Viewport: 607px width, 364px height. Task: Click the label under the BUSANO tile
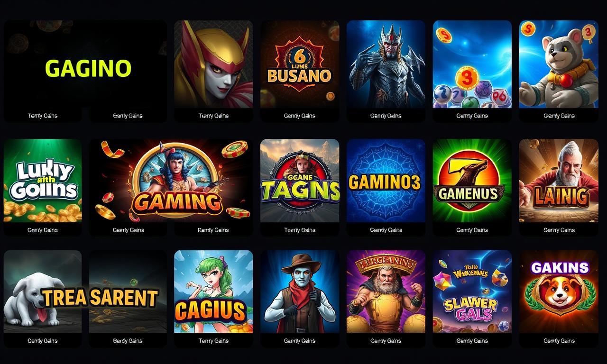click(300, 116)
